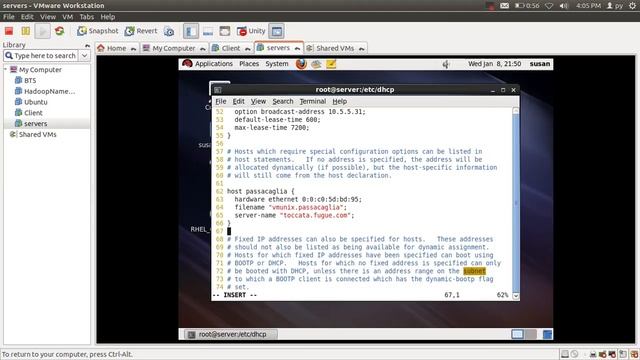Open the VMware Help menu

coord(108,17)
